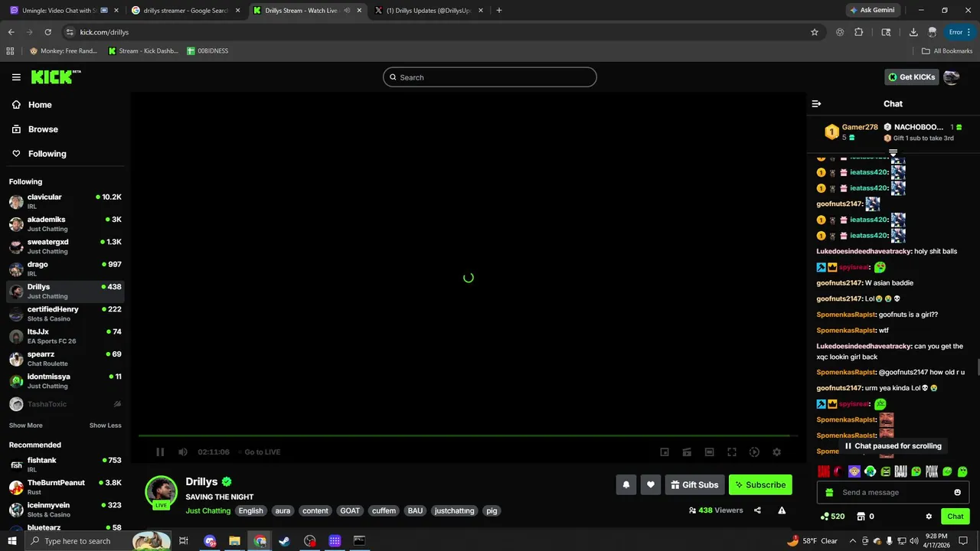Open Stream - Kick Dashboard bookmark
980x551 pixels.
point(143,51)
